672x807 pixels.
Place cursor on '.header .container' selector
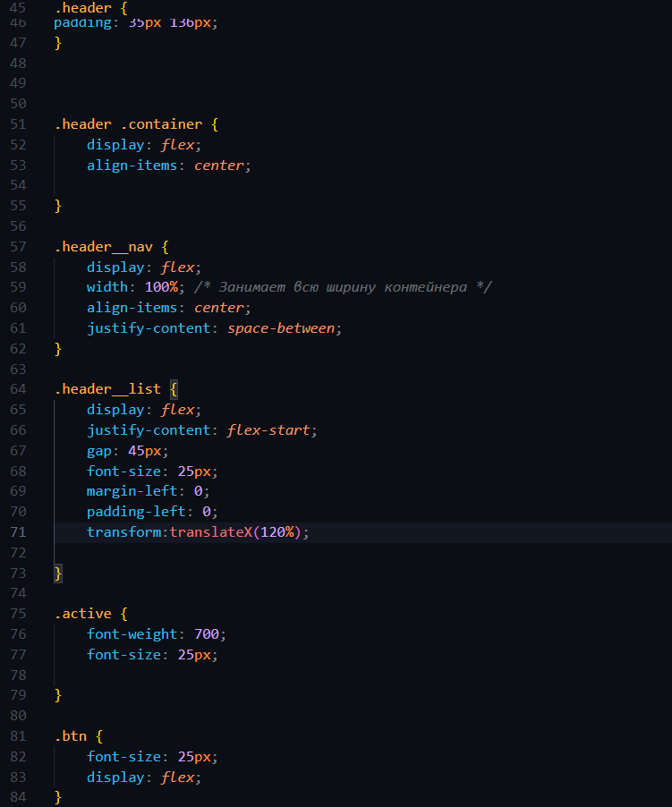tap(128, 124)
